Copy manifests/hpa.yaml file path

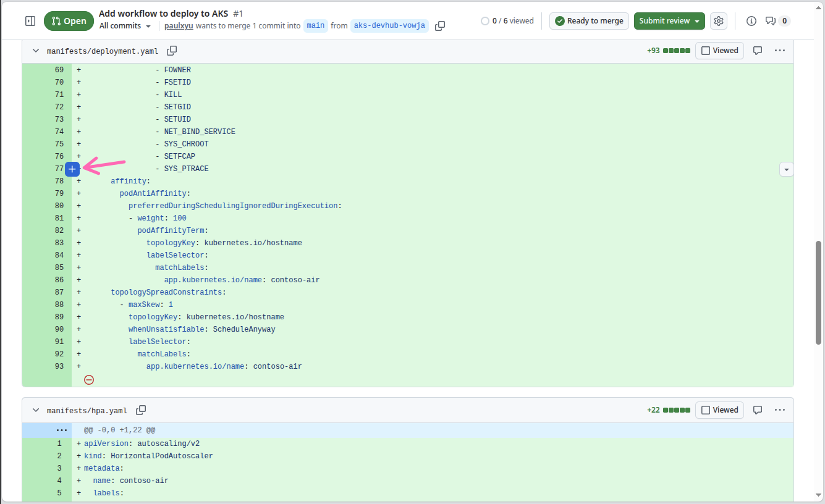click(141, 410)
